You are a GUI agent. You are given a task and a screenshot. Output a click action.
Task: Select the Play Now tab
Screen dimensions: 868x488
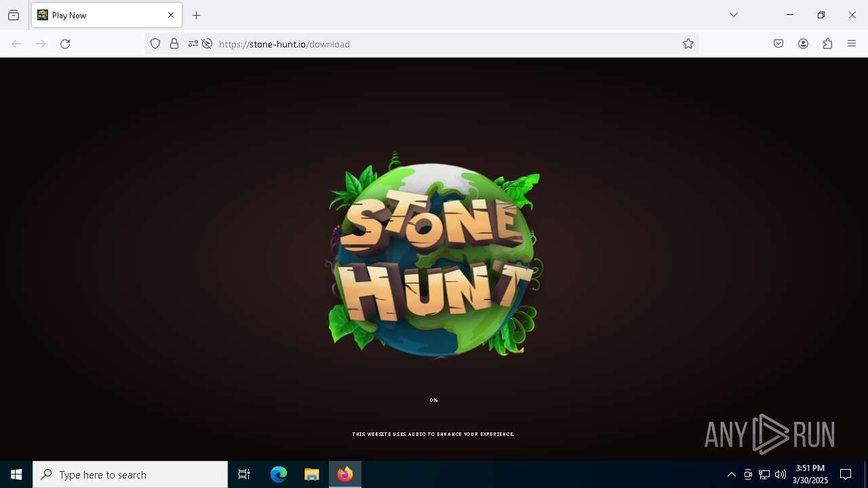[x=106, y=15]
